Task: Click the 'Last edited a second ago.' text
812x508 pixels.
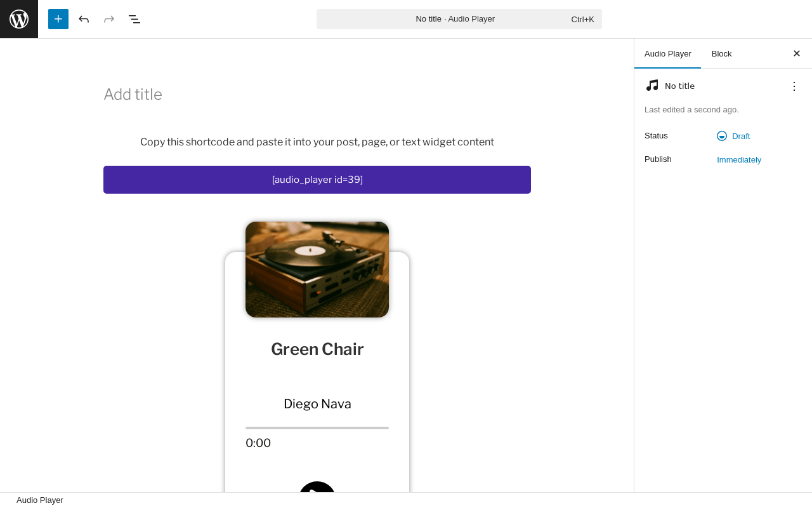Action: pos(691,109)
